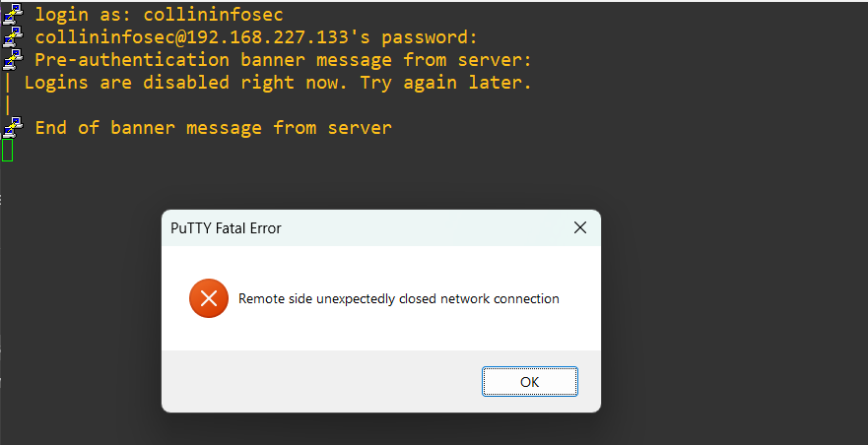Viewport: 868px width, 445px height.
Task: Click the 'Remote side unexpectedly closed' message text
Action: coord(398,298)
